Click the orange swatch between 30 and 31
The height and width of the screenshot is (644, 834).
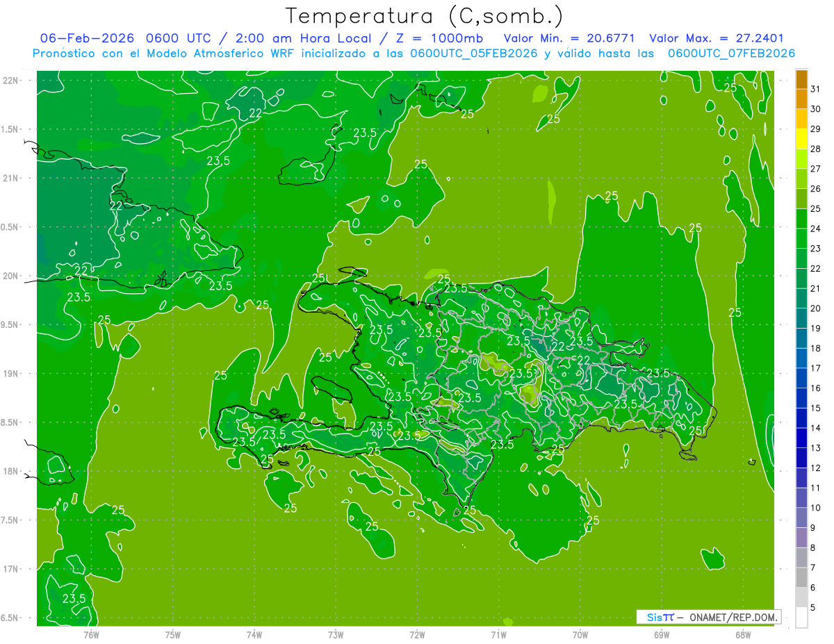tap(801, 99)
